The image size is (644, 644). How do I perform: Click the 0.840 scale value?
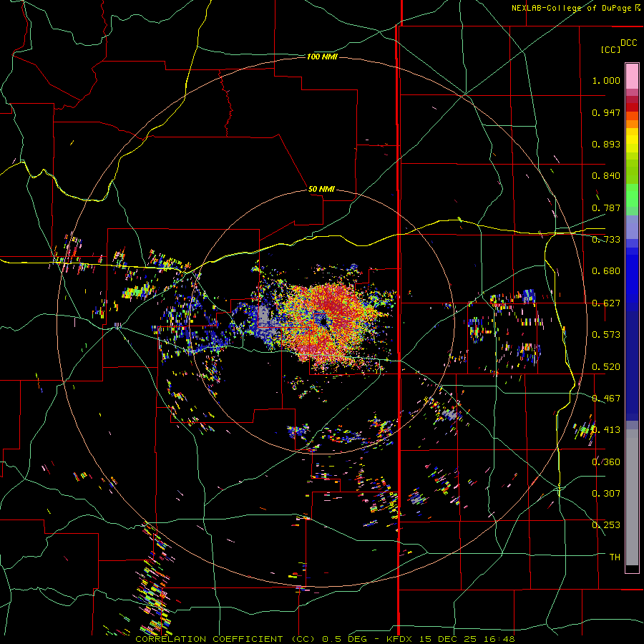point(606,176)
